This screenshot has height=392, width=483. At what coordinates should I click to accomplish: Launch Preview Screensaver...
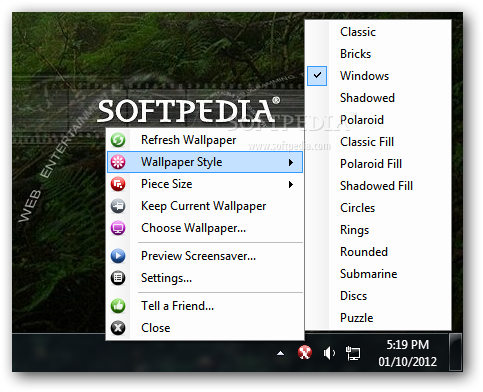(x=205, y=256)
